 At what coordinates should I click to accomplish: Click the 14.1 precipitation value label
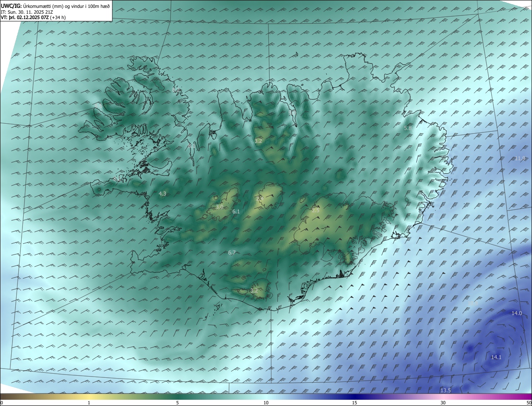click(x=496, y=357)
